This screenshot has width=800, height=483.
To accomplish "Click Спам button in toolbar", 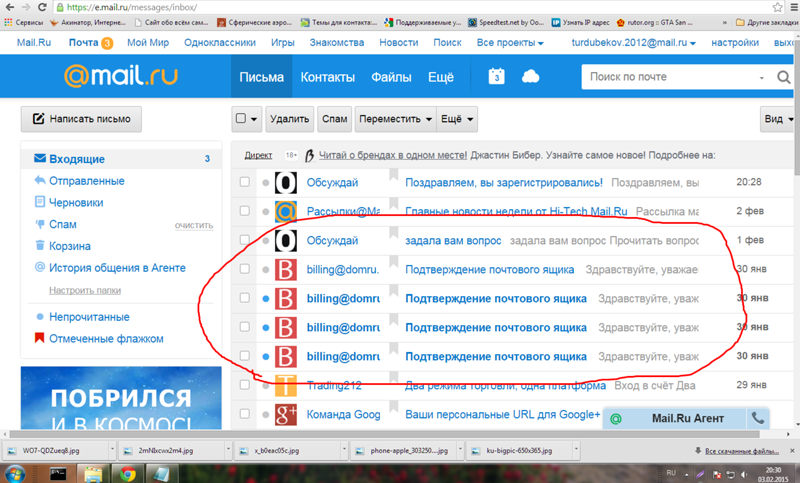I will tap(335, 119).
